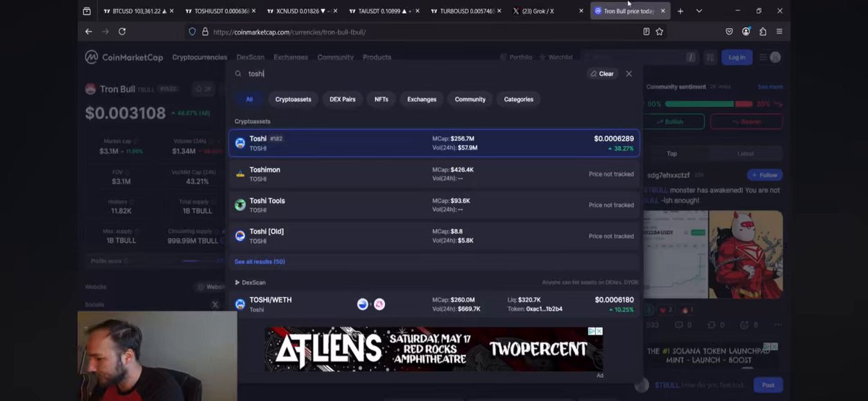The width and height of the screenshot is (868, 401).
Task: Click the magnifier icon in search box
Action: coord(238,74)
